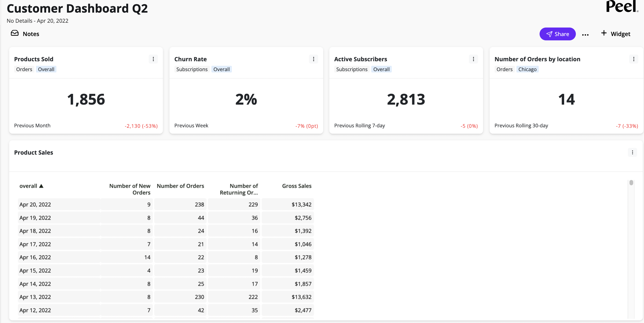Toggle sort arrow on overall column
The height and width of the screenshot is (323, 644).
click(x=42, y=186)
